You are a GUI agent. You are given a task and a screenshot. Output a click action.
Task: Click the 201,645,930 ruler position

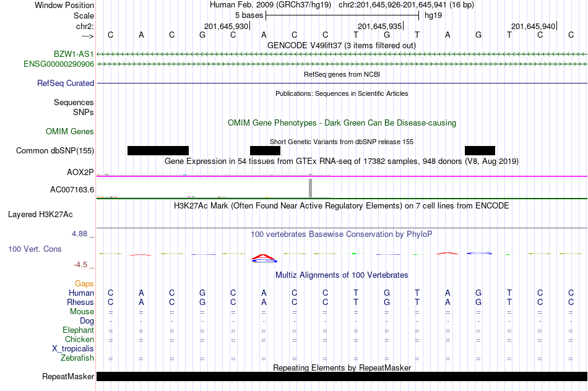click(x=226, y=26)
